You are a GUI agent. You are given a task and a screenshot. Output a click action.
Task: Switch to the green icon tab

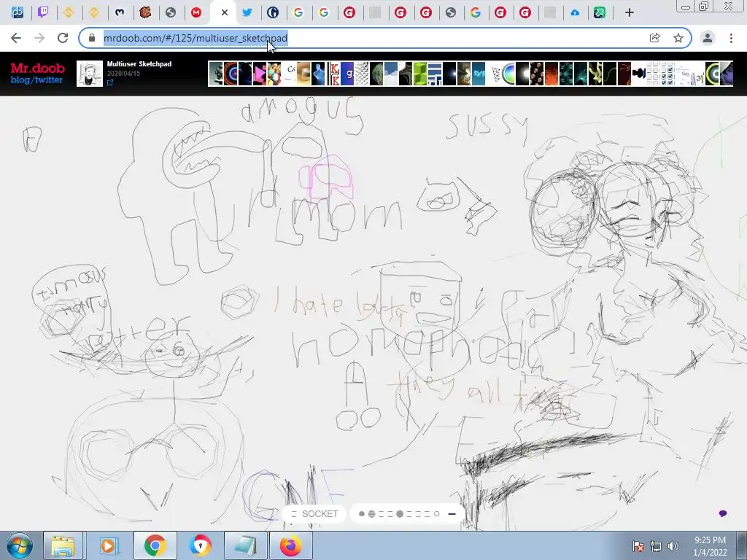[x=600, y=13]
